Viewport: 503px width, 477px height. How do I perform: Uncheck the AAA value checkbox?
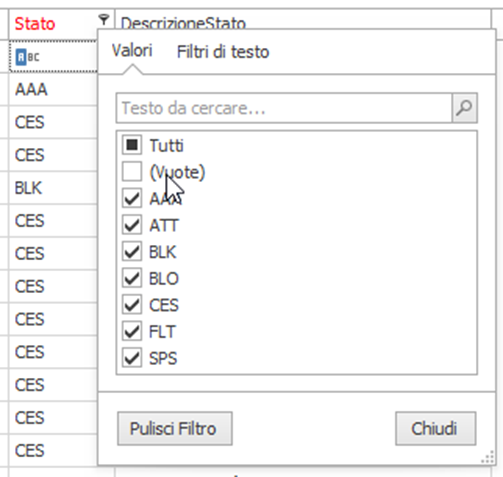(132, 198)
